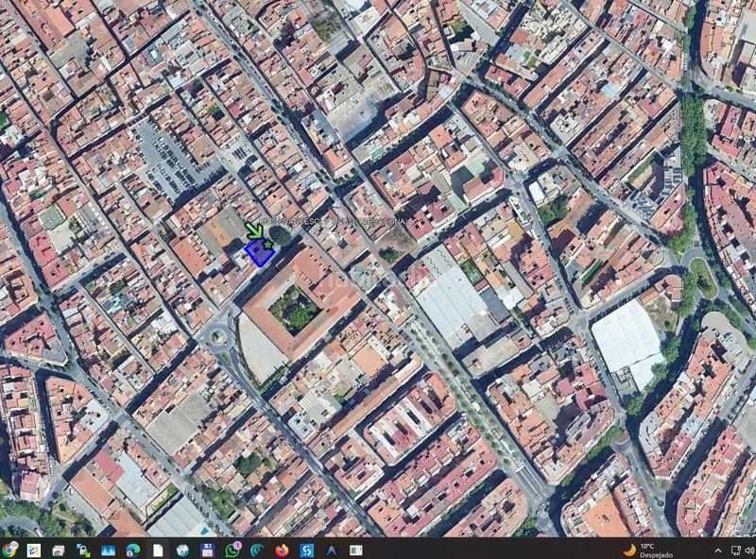This screenshot has width=756, height=559.
Task: Click the address label above the parcel
Action: (332, 221)
